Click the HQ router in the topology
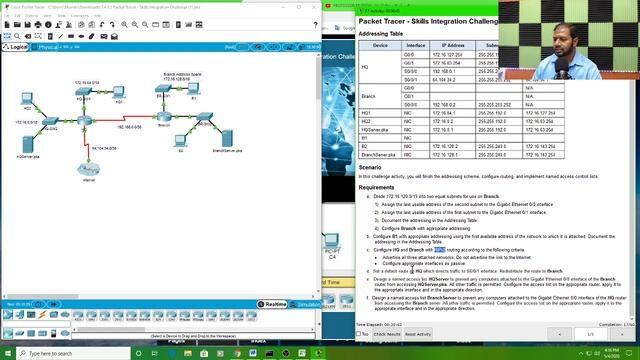This screenshot has height=360, width=640. [84, 120]
